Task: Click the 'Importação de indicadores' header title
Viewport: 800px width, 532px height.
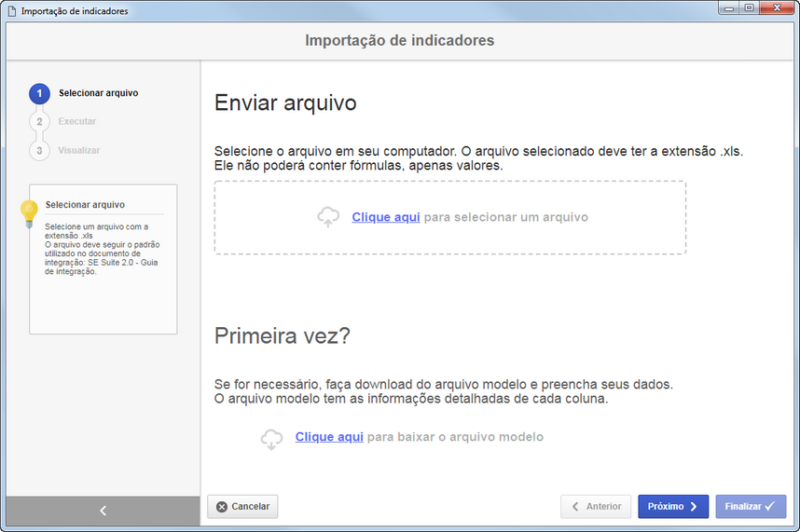Action: coord(399,40)
